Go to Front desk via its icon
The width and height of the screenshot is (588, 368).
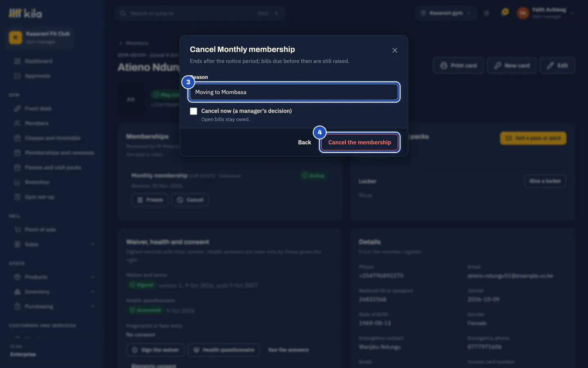click(x=17, y=108)
